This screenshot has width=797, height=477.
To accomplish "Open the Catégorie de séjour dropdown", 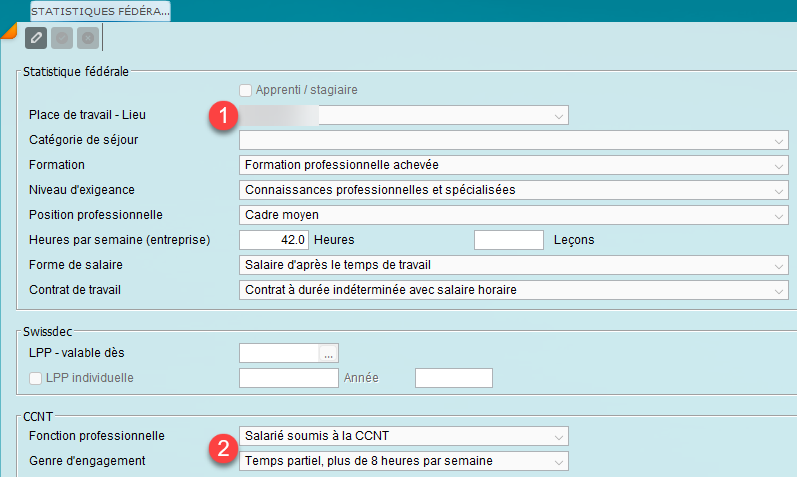I will point(778,140).
